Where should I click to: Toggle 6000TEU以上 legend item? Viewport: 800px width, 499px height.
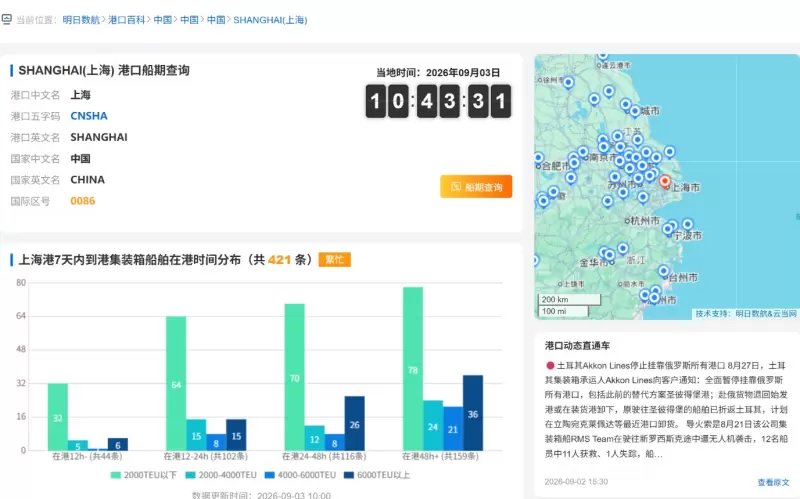point(377,475)
